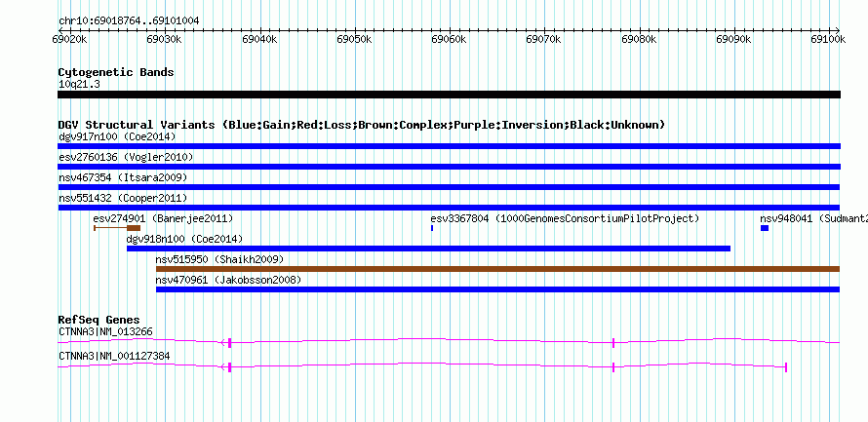This screenshot has height=422, width=868.
Task: Click the Cytogenetic Bands track title
Action: tap(116, 72)
